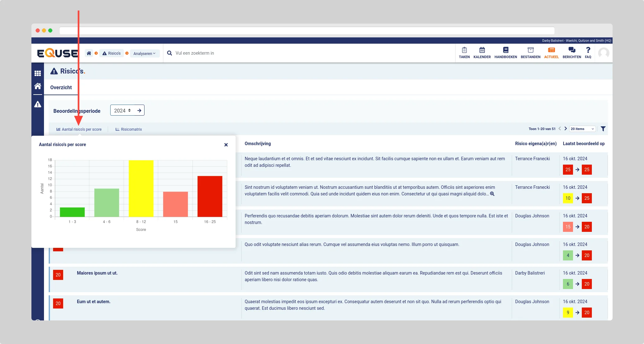Go to next page of results
The height and width of the screenshot is (344, 644).
tap(565, 128)
